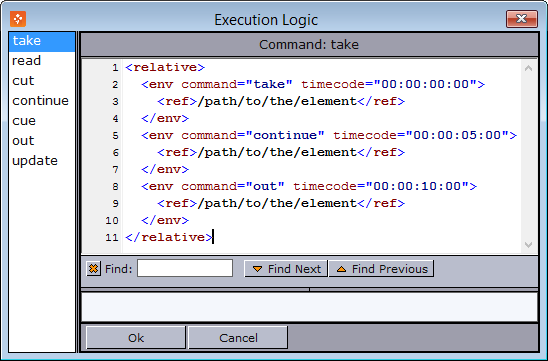The image size is (548, 361).
Task: Click the orange application icon in title bar
Action: (x=18, y=19)
